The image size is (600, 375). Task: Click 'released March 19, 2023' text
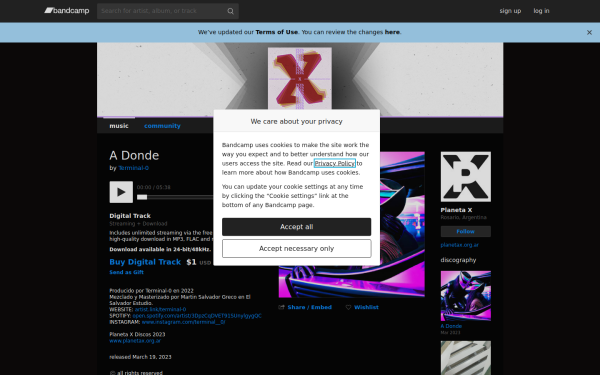click(x=140, y=357)
